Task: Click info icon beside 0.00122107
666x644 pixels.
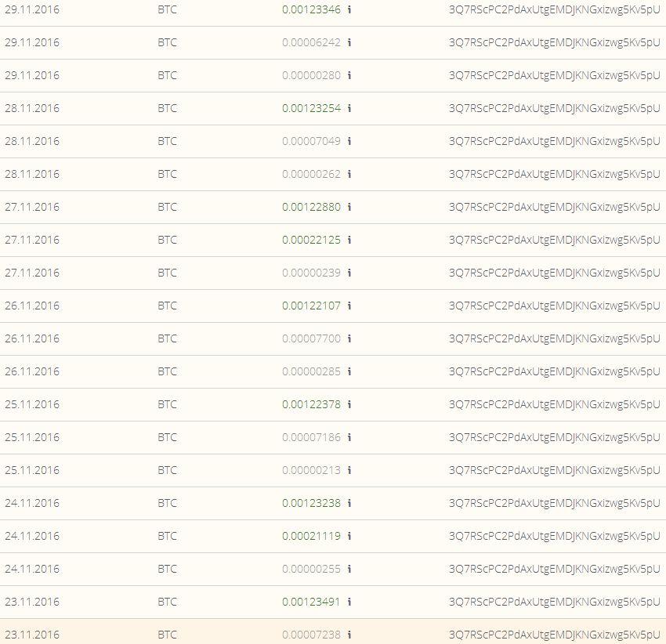Action: pyautogui.click(x=349, y=306)
